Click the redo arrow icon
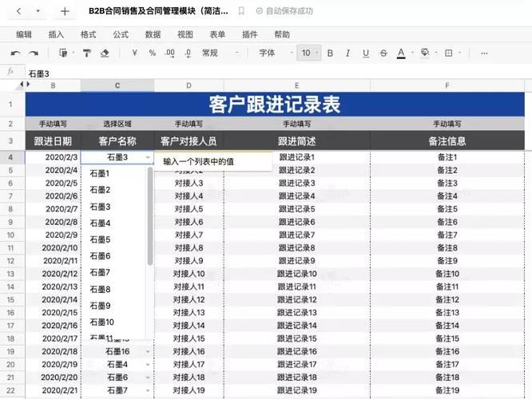The height and width of the screenshot is (399, 532). pyautogui.click(x=34, y=53)
